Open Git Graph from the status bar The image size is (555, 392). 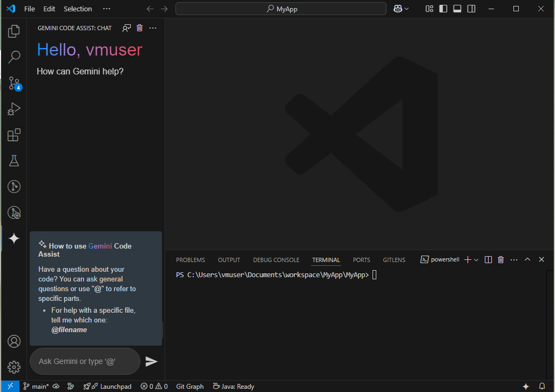(189, 387)
